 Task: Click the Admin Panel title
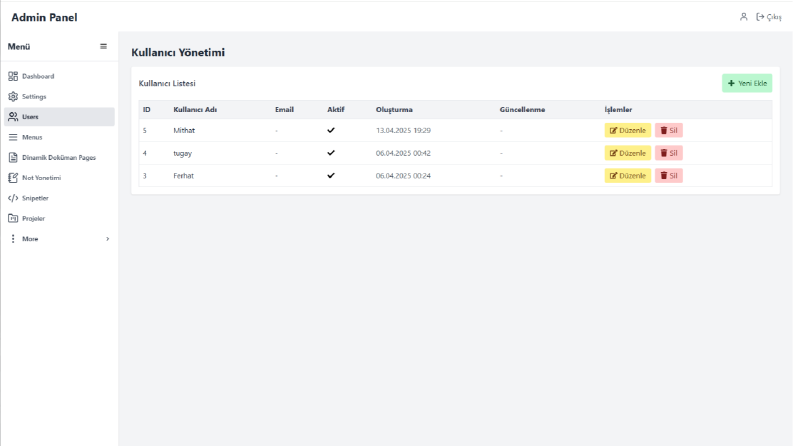click(45, 17)
